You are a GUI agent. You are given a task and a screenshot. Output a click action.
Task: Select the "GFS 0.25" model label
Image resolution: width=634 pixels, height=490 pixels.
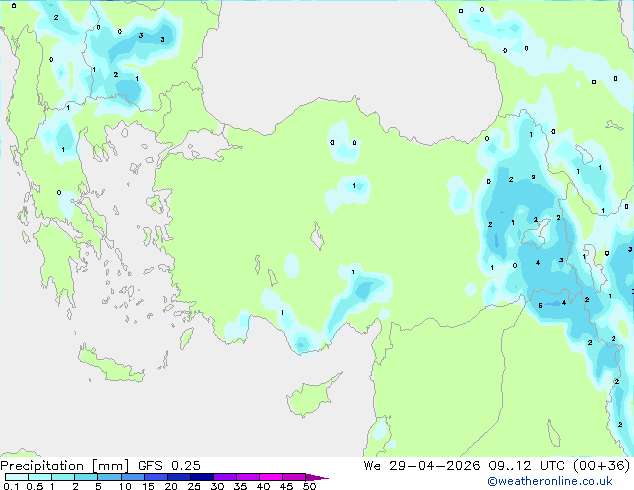tap(169, 466)
